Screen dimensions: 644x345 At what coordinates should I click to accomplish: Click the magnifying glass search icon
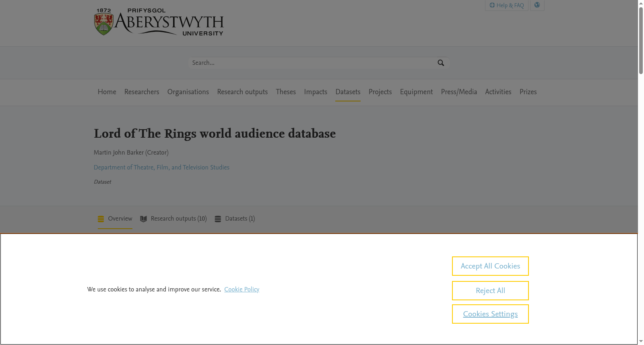(x=441, y=63)
